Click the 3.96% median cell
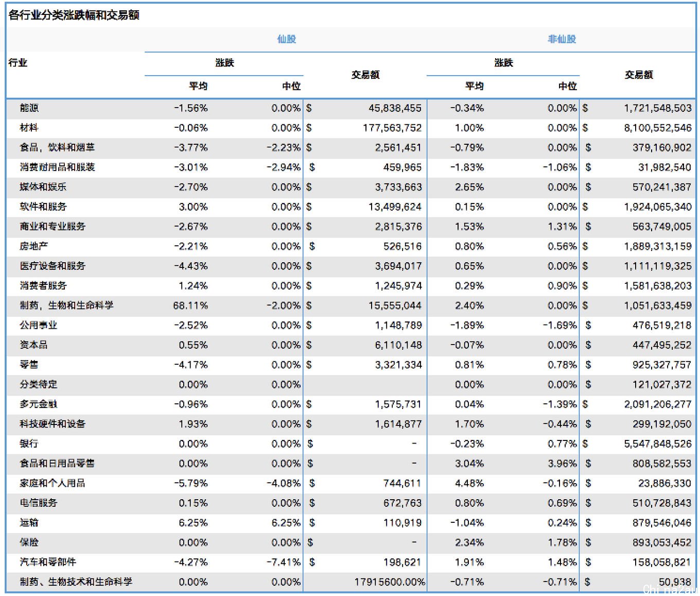Screen dimensions: 700x596 pos(563,464)
